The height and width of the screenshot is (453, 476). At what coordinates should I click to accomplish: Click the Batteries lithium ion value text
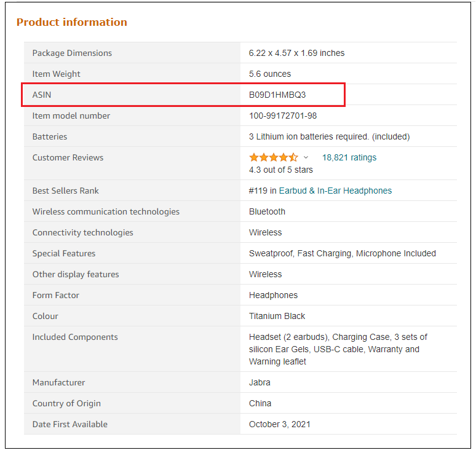point(329,136)
